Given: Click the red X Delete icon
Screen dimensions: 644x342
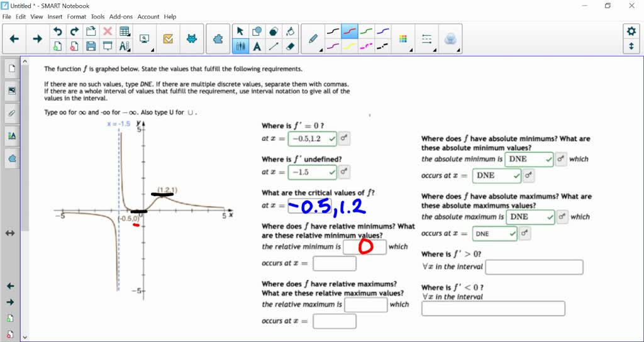Looking at the screenshot, I should (x=108, y=31).
